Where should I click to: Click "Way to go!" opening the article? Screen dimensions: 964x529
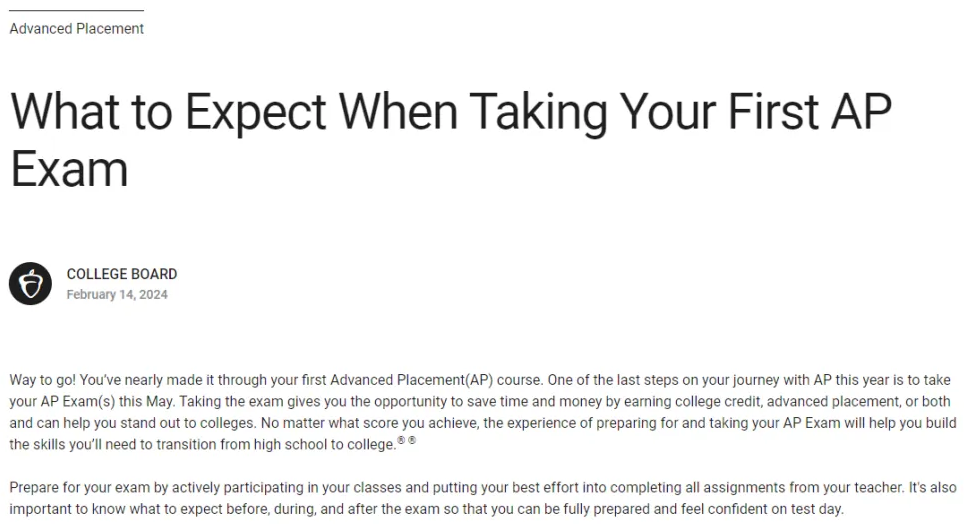point(42,380)
